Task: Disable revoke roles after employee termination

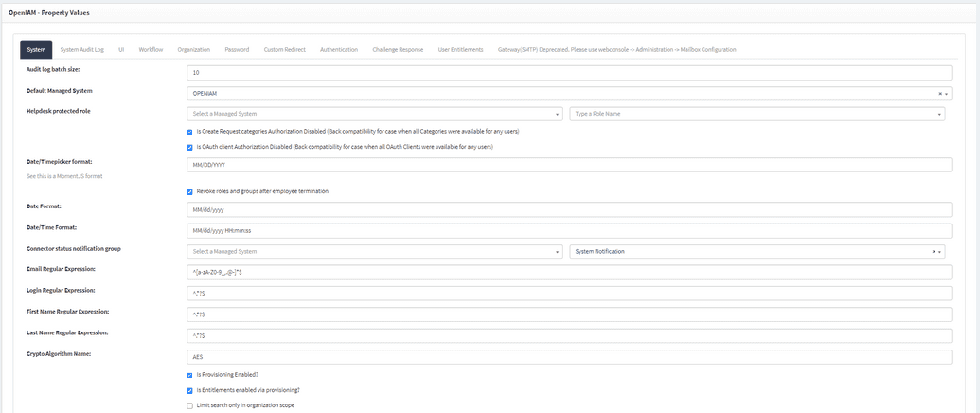Action: pos(190,191)
